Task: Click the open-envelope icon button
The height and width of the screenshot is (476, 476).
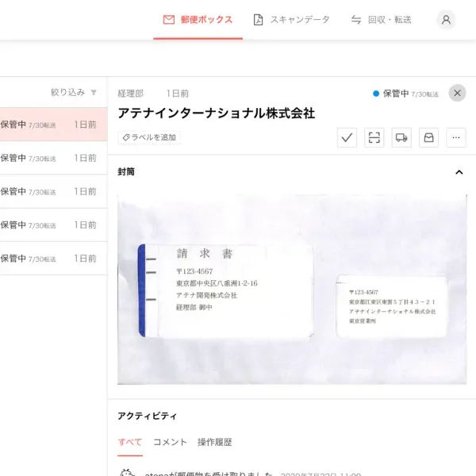Action: point(428,137)
